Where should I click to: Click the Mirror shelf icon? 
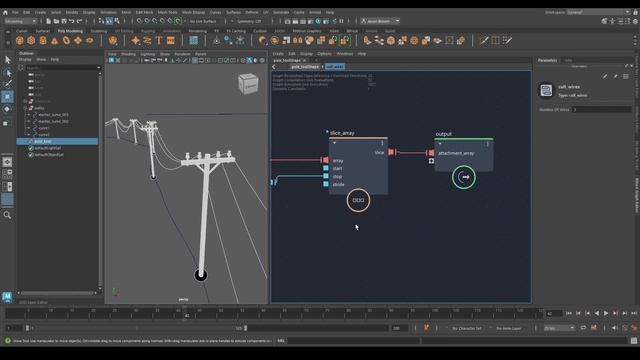298,40
